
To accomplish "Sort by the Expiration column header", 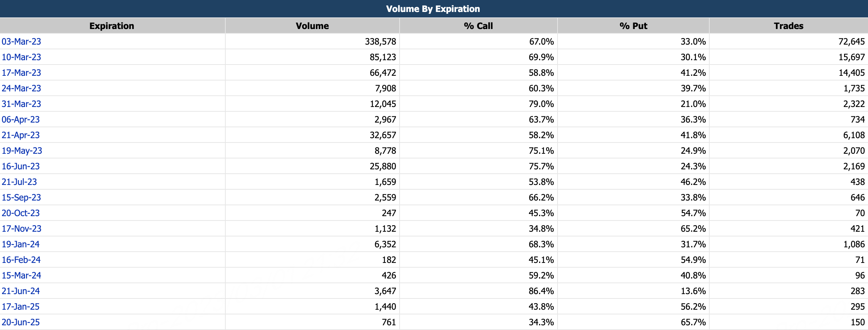I will point(112,26).
